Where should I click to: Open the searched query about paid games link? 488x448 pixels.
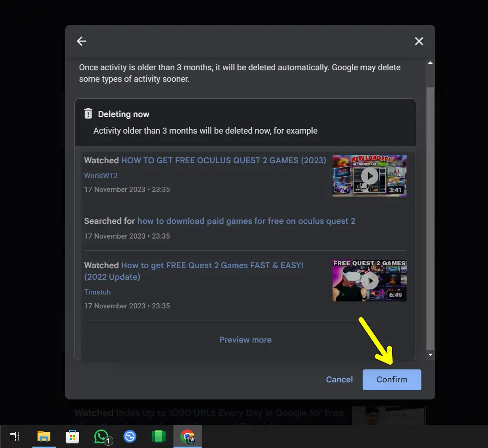(x=246, y=221)
